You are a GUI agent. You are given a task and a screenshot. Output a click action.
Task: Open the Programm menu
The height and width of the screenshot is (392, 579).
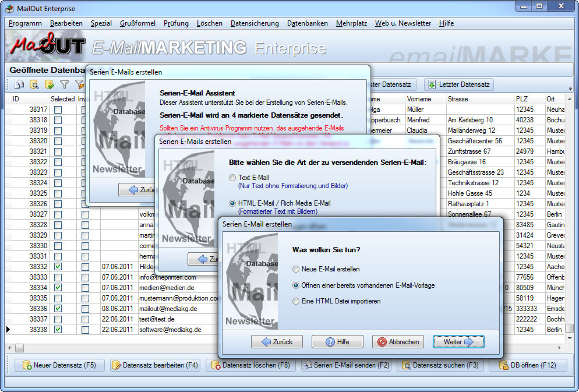click(x=25, y=23)
